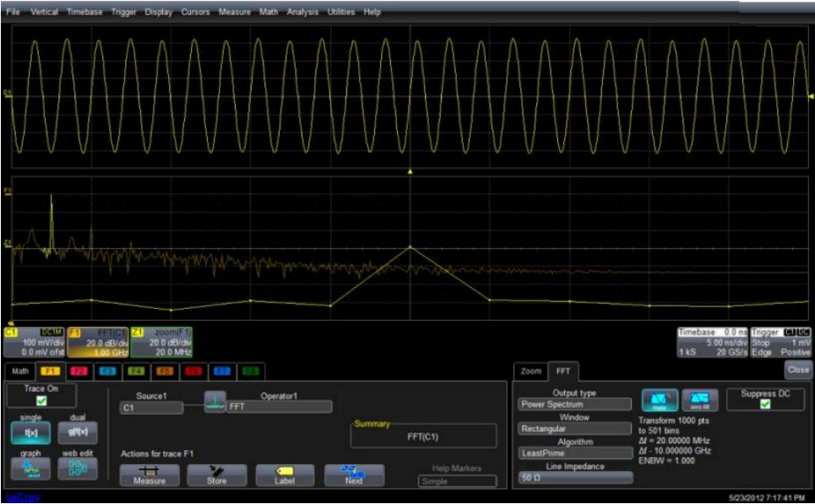This screenshot has width=815, height=504.
Task: Click the Store button
Action: coord(216,474)
